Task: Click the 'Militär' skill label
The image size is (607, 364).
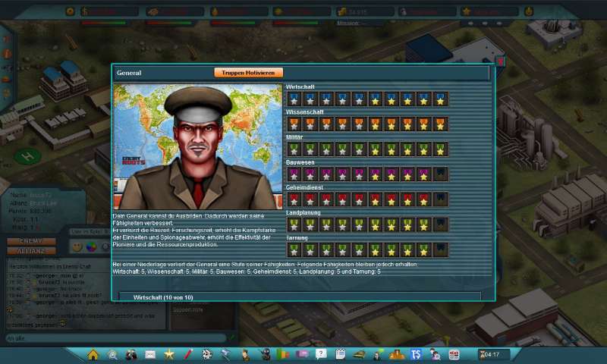Action: click(x=294, y=137)
